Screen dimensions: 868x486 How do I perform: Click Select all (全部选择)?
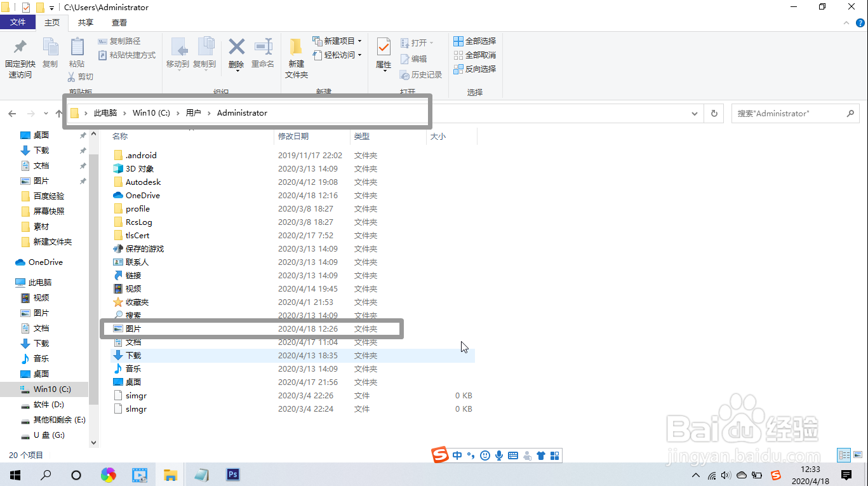475,41
